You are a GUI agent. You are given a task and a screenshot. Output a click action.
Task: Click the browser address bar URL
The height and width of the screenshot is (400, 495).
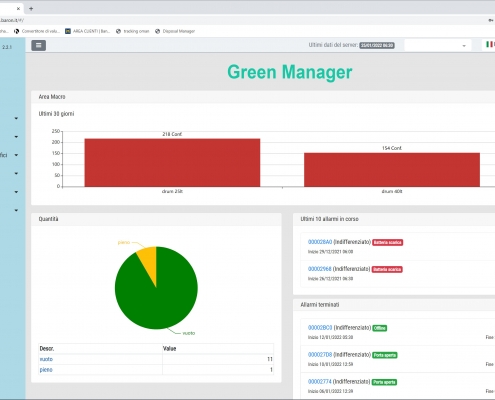point(12,20)
